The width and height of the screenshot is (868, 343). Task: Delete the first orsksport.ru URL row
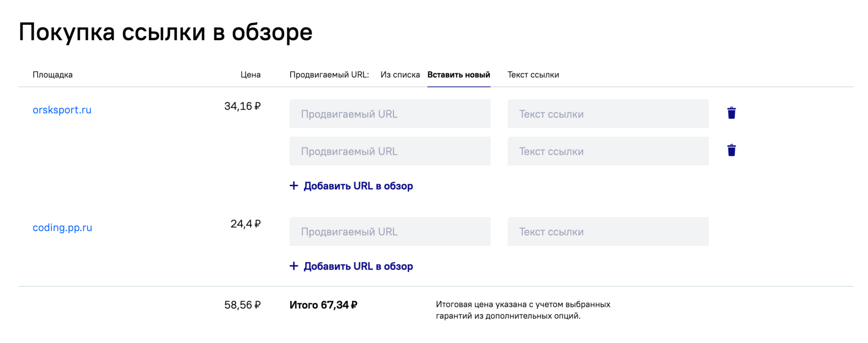[x=731, y=113]
